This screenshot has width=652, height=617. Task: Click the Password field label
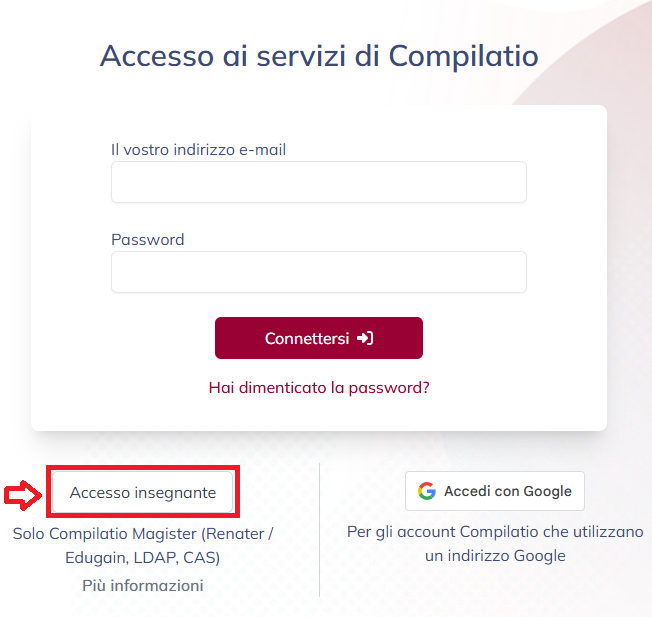tap(148, 239)
